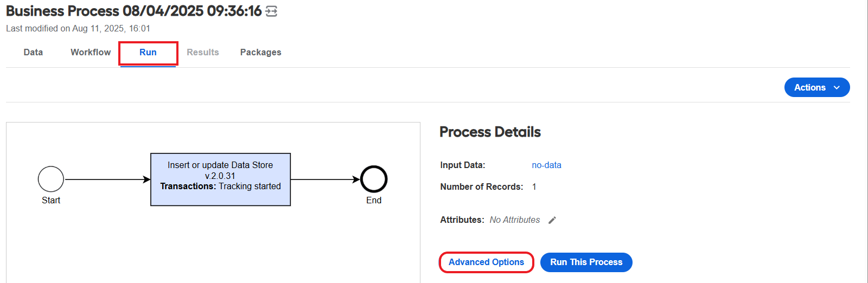The image size is (868, 283).
Task: Click the Business Process title text
Action: (x=133, y=11)
